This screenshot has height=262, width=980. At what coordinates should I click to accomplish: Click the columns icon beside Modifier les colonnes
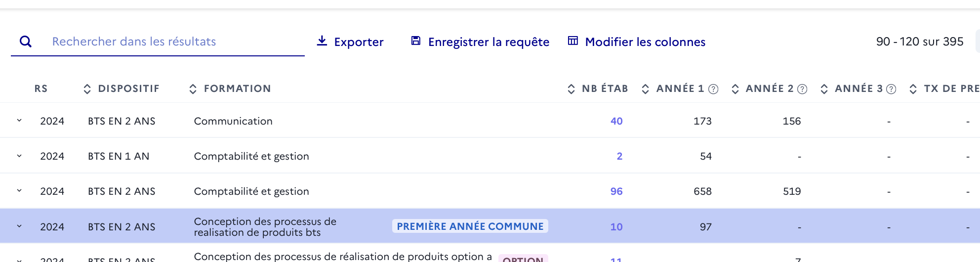pos(573,41)
